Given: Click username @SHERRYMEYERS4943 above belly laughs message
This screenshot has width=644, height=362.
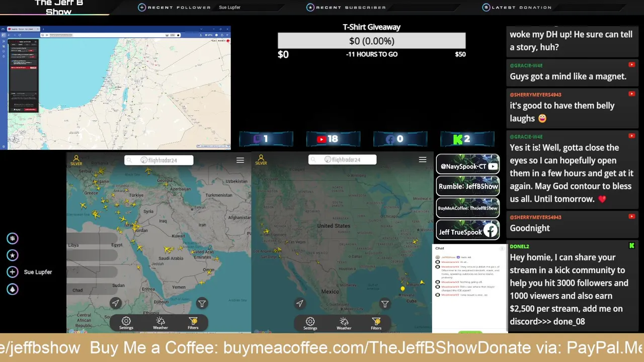Looking at the screenshot, I should [535, 95].
